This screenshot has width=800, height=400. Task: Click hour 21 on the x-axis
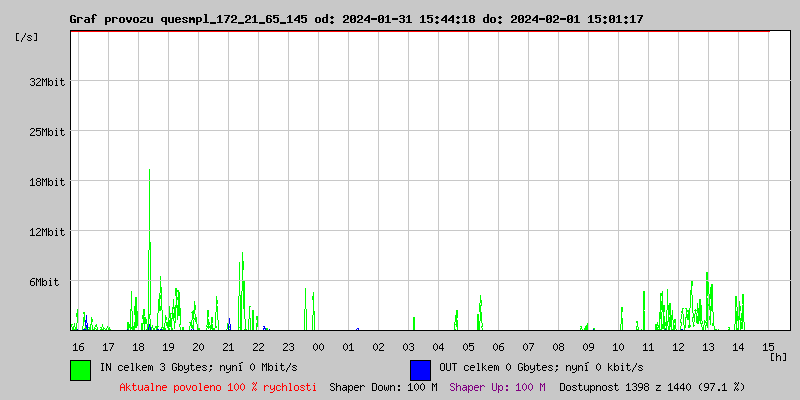click(228, 346)
